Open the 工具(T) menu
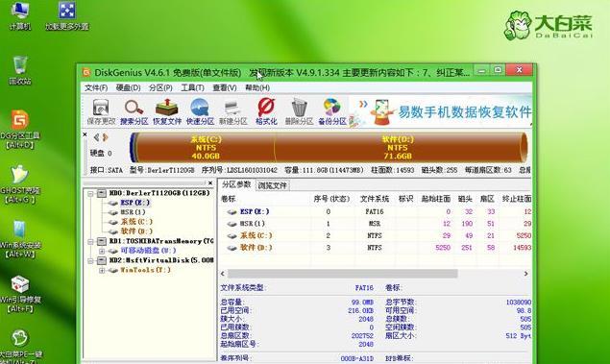 [192, 88]
